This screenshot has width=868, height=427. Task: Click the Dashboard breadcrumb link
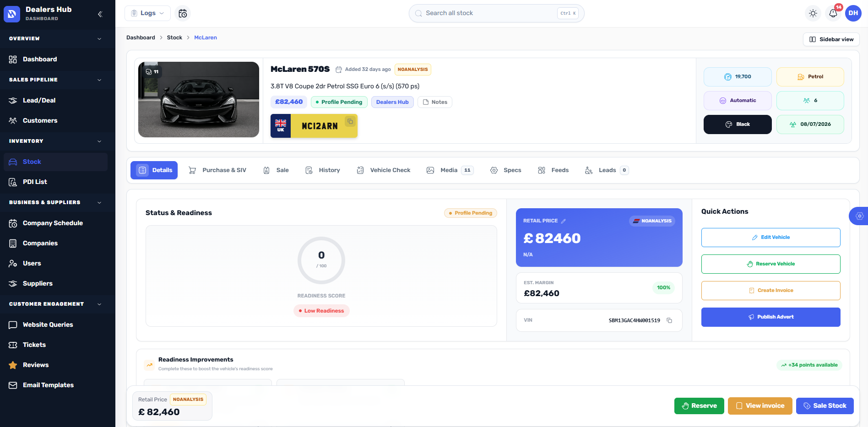141,38
